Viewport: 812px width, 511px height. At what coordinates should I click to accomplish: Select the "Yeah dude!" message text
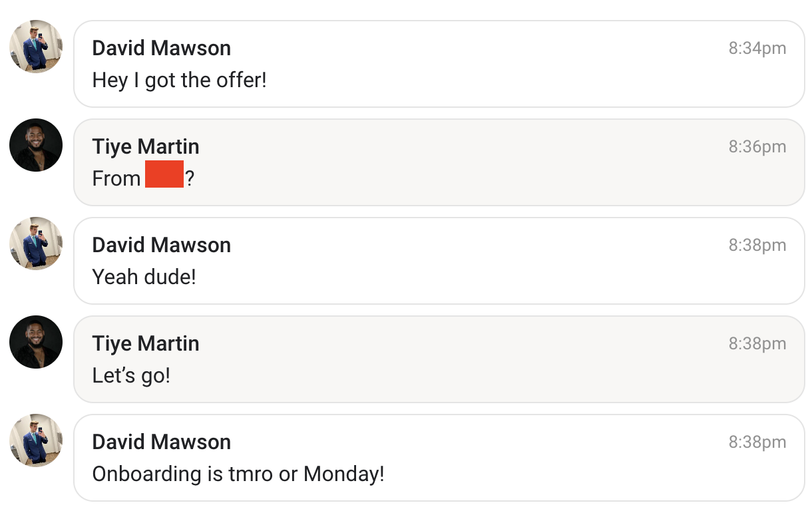tap(144, 277)
